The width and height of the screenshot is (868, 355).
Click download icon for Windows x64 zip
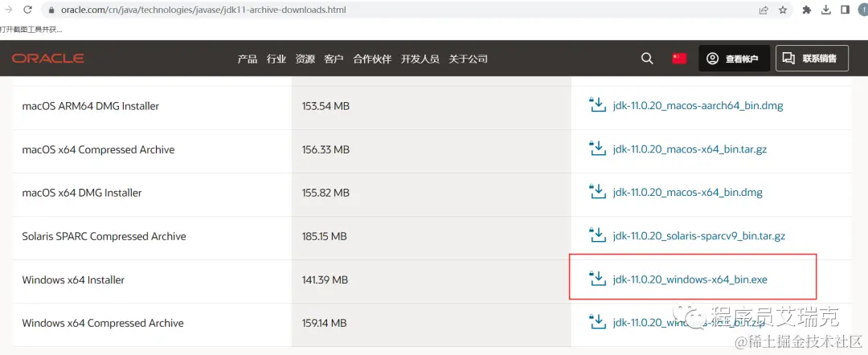point(597,322)
